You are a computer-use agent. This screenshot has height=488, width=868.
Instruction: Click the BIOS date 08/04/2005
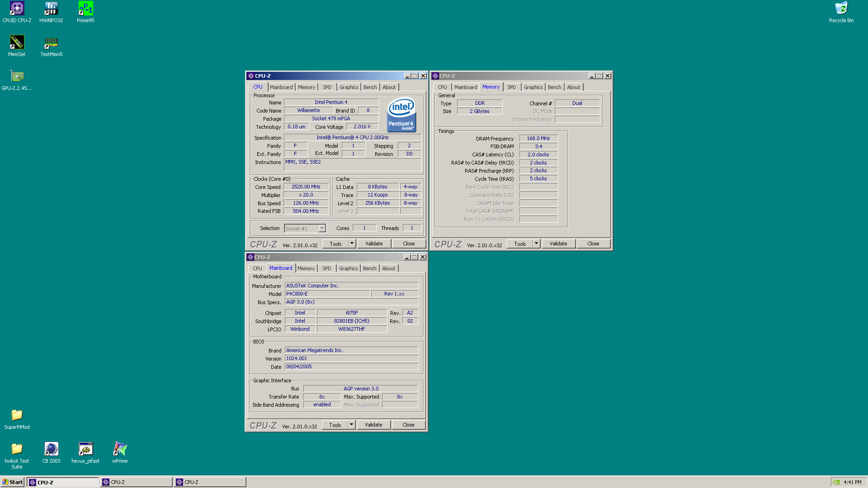point(351,366)
